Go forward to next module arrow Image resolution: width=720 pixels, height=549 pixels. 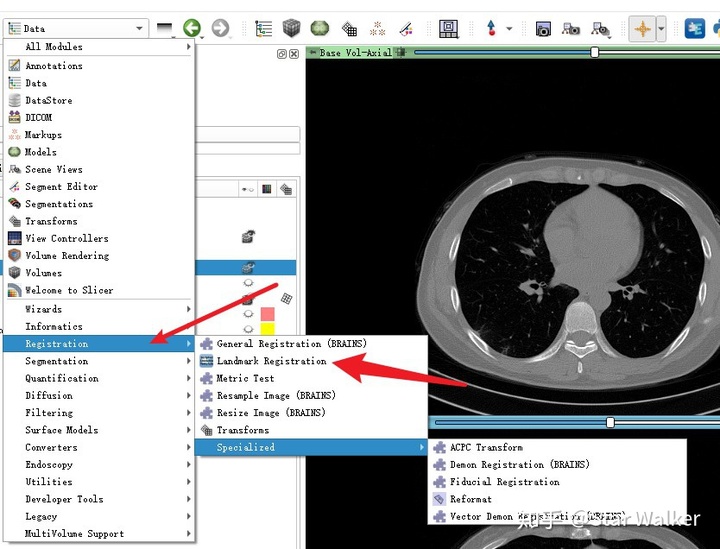(x=220, y=28)
